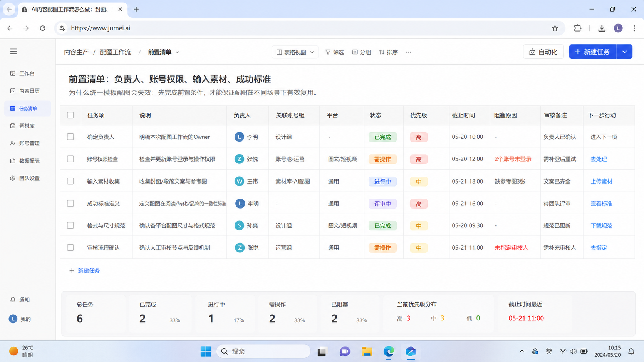The height and width of the screenshot is (362, 644).
Task: Check the 账号权限检查 row checkbox
Action: pos(70,159)
